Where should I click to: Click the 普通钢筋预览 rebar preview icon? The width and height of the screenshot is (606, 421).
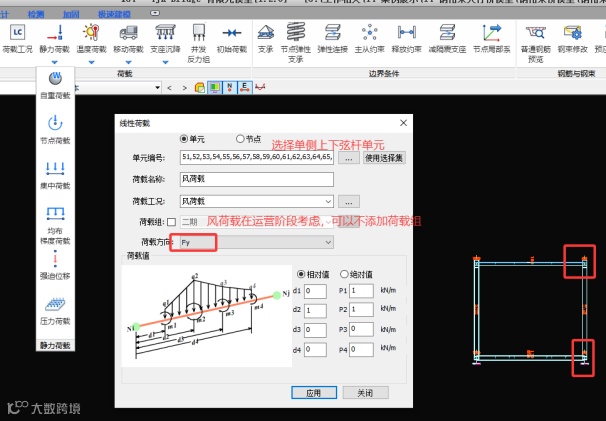tap(535, 33)
